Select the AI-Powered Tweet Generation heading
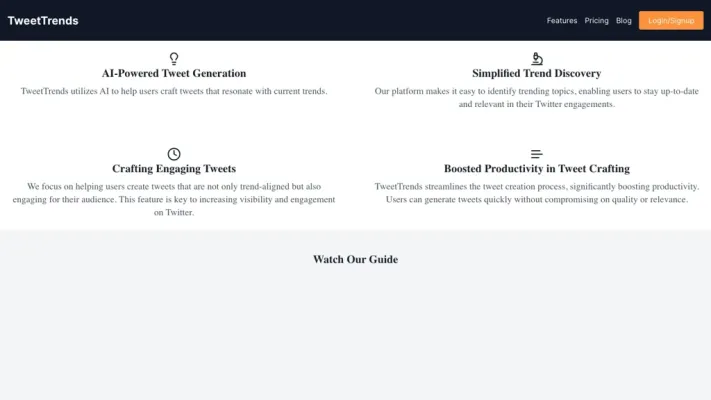711x400 pixels. [x=174, y=73]
